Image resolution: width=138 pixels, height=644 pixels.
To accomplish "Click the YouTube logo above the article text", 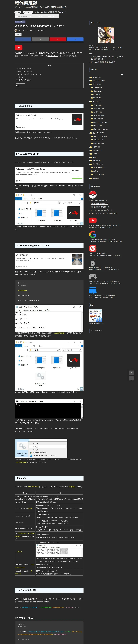I will [18, 48].
